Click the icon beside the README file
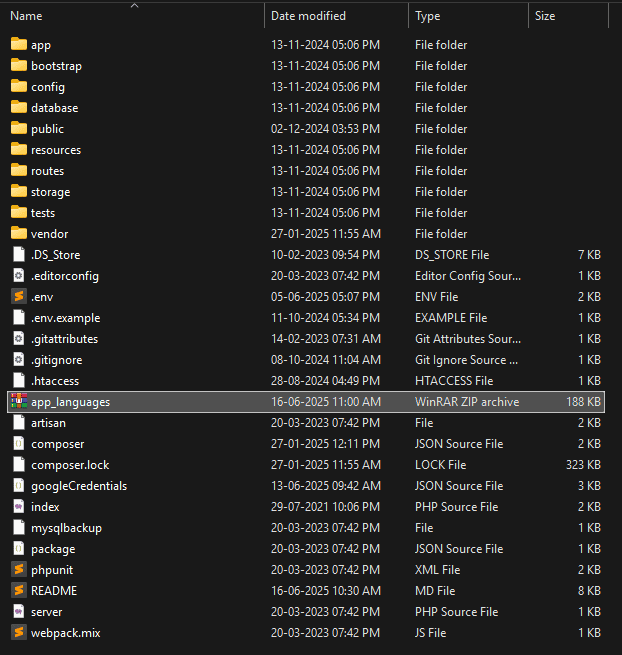Image resolution: width=622 pixels, height=655 pixels. click(18, 591)
